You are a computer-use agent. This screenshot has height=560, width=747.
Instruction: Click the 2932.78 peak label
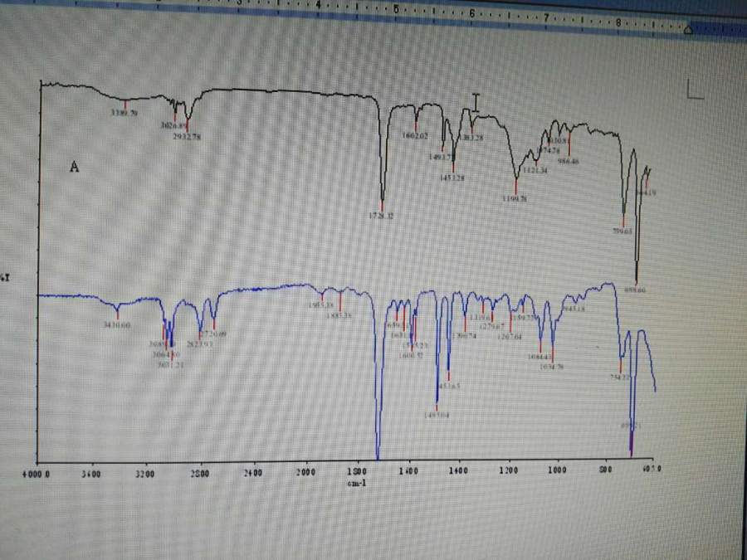coord(187,137)
